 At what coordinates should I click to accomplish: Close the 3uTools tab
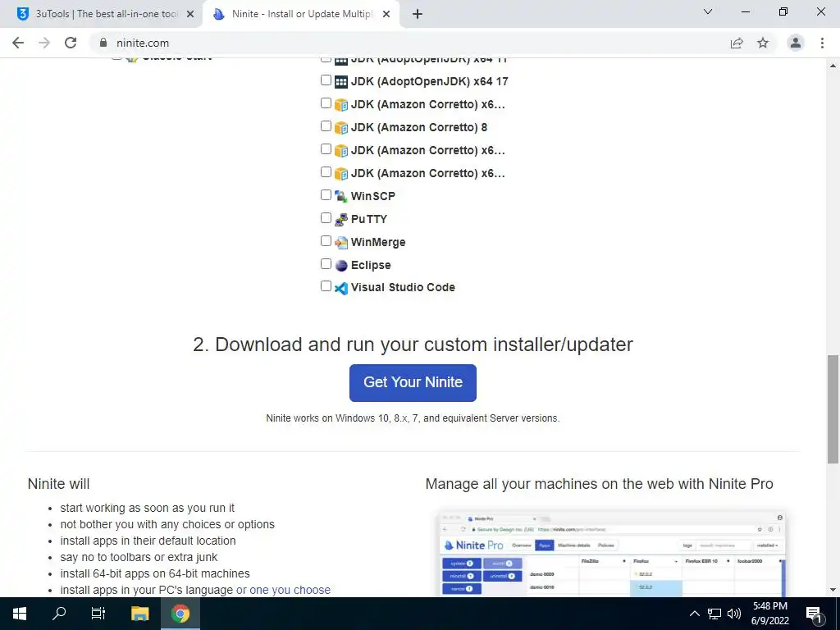[x=190, y=15]
